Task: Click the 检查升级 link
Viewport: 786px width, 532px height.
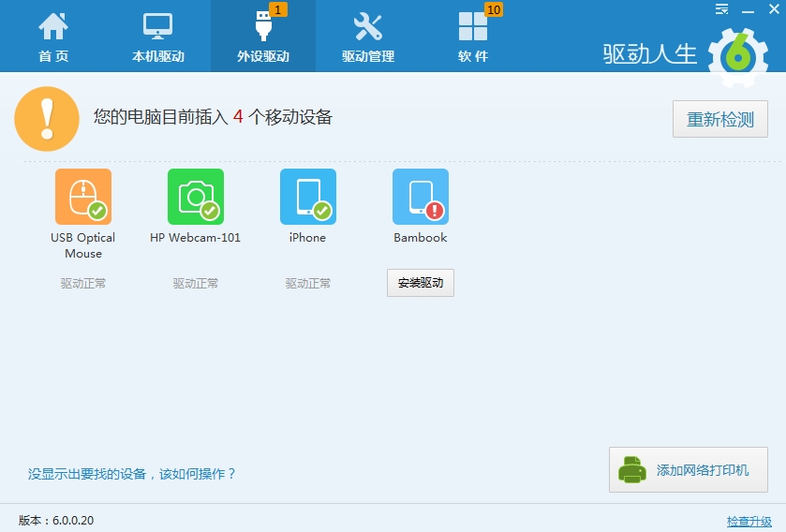Action: coord(749,522)
